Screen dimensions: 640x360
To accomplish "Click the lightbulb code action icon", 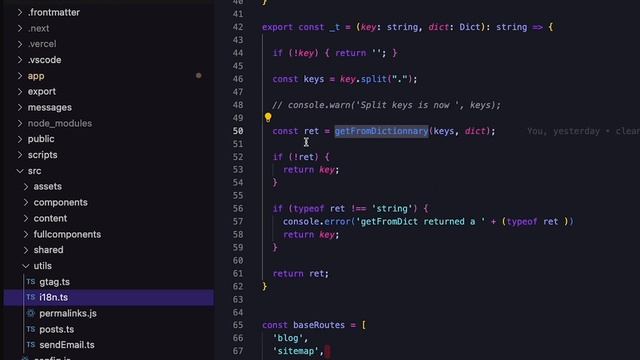I will [268, 118].
